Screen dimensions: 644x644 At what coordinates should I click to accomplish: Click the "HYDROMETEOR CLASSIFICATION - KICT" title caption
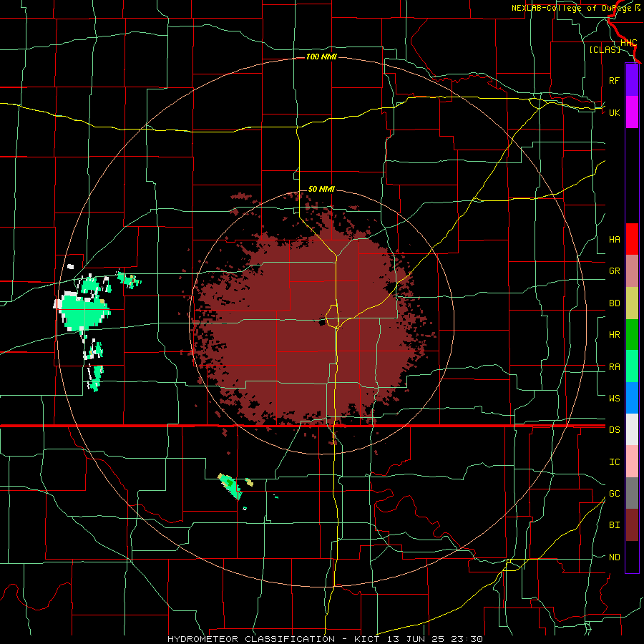273,639
